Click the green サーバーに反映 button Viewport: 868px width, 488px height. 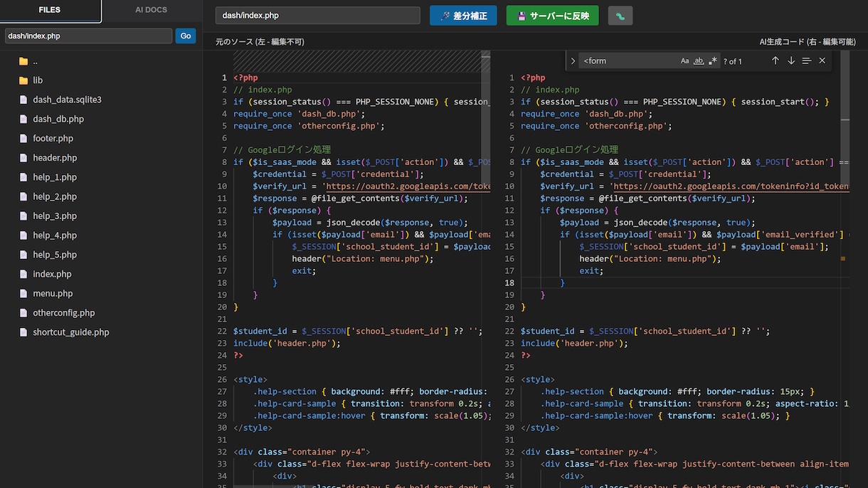pyautogui.click(x=553, y=16)
